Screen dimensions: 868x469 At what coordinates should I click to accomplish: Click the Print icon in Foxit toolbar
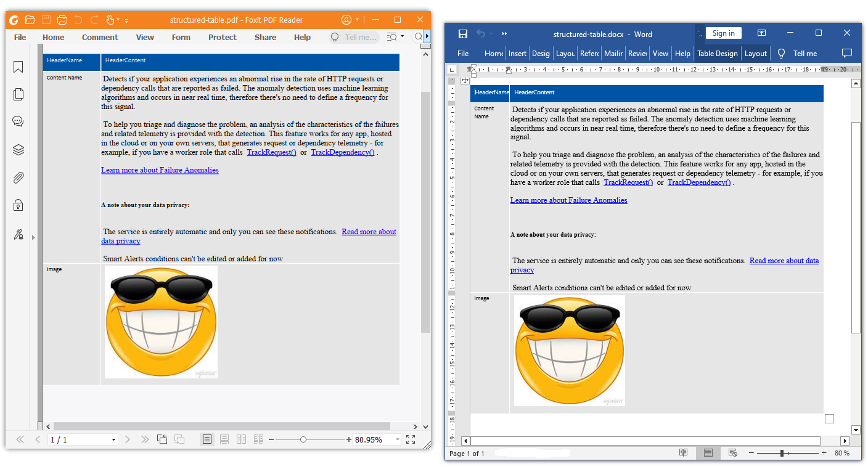(62, 20)
